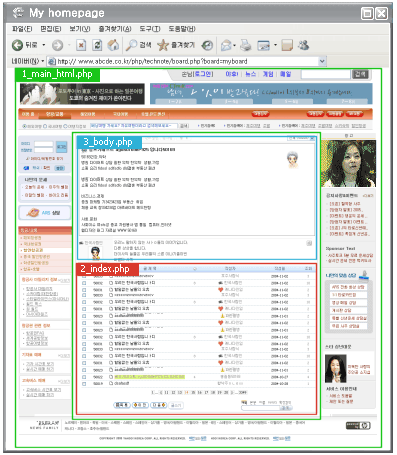Open the Search magnifier toolbar icon

(131, 45)
